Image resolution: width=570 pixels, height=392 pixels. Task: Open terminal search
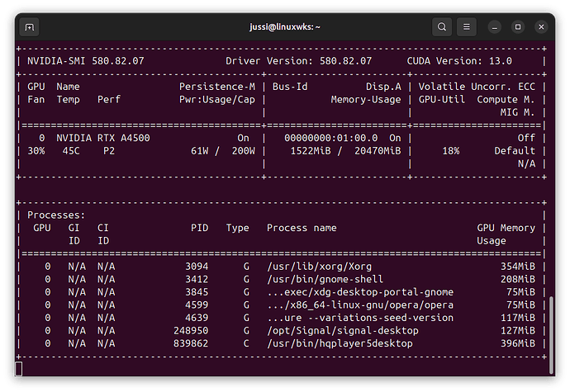442,27
